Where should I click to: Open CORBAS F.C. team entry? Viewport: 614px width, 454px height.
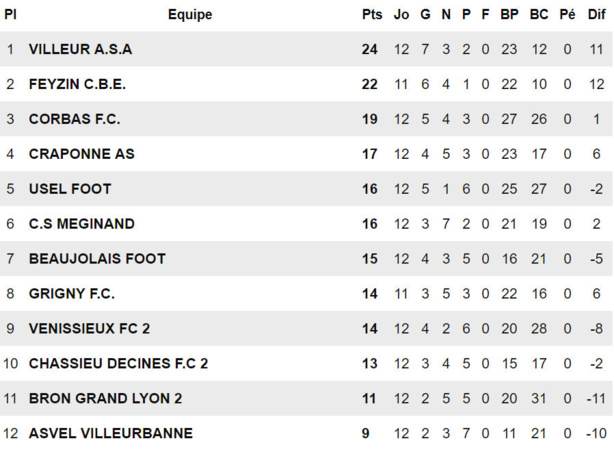(x=74, y=119)
